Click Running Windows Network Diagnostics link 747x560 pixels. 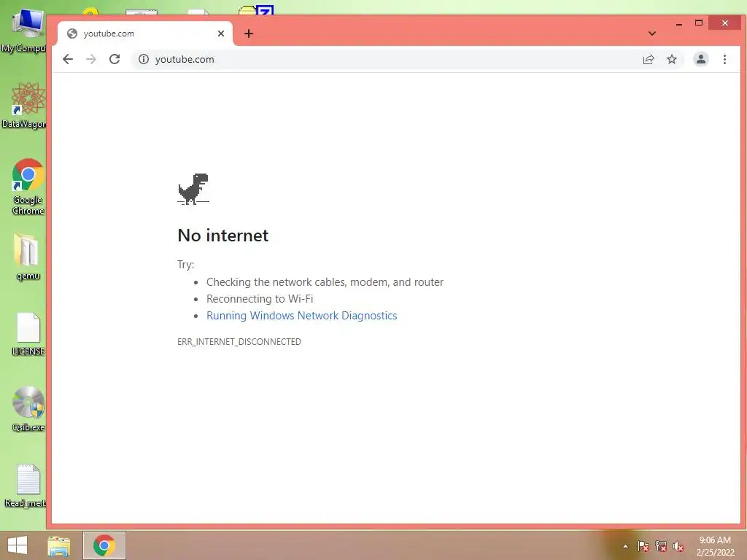tap(301, 315)
